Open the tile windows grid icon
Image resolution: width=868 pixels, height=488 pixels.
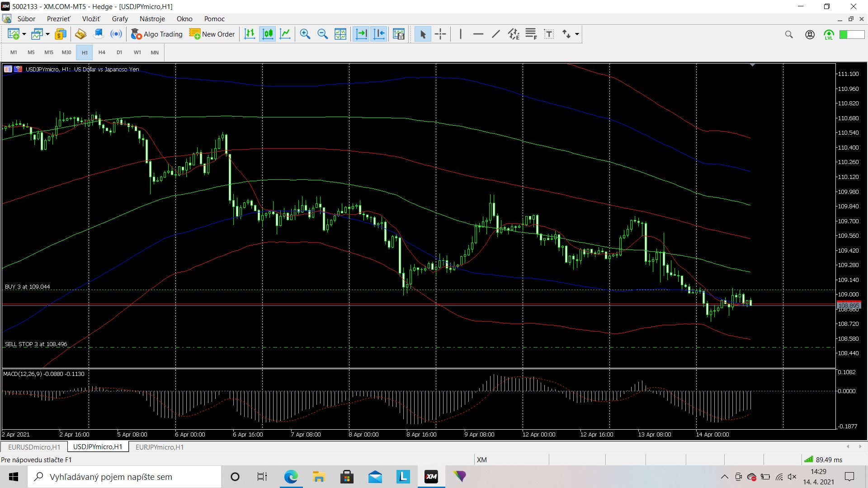click(340, 34)
